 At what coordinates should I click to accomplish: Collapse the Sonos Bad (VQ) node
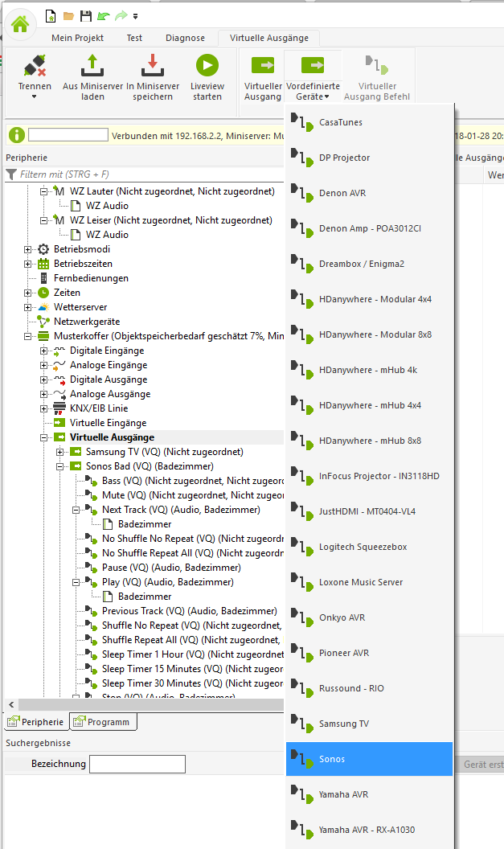(60, 466)
